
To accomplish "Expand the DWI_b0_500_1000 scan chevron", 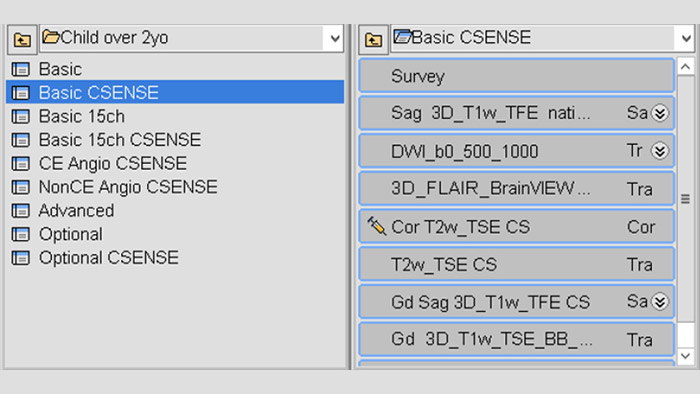I will (660, 151).
